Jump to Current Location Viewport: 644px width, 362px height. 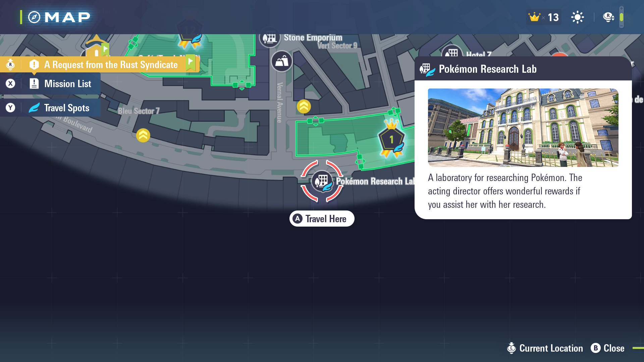click(x=545, y=348)
